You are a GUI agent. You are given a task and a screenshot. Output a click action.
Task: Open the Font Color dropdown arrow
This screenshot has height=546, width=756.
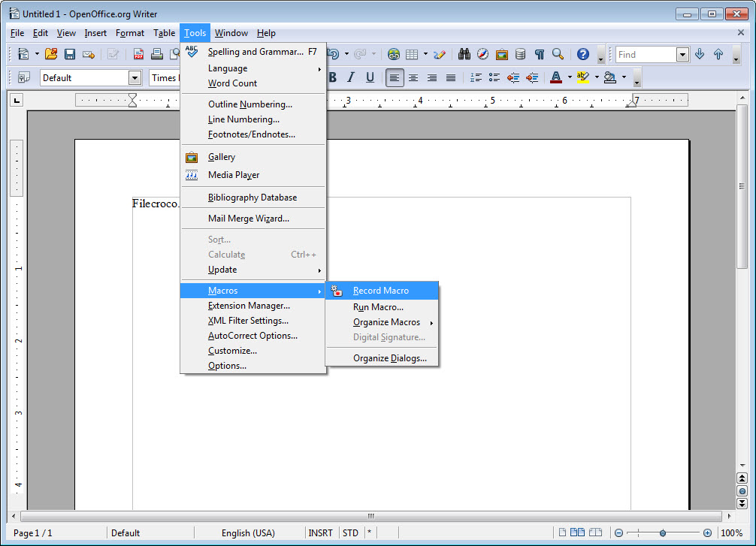[x=570, y=77]
